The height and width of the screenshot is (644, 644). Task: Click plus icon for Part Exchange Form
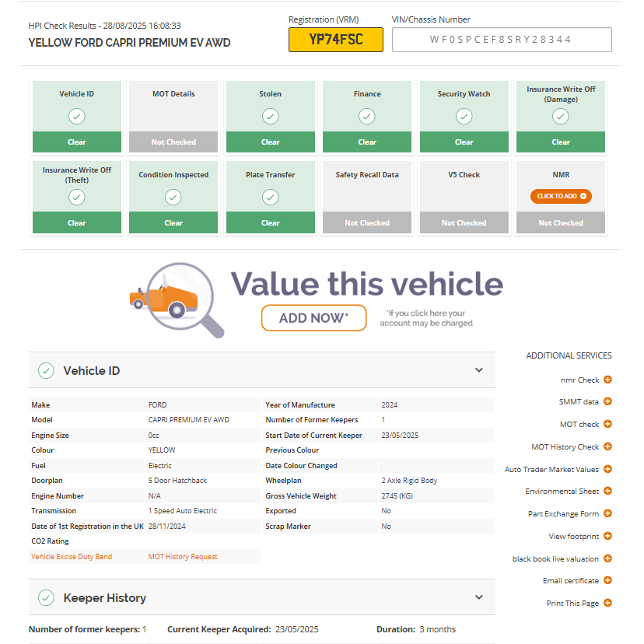(x=608, y=513)
